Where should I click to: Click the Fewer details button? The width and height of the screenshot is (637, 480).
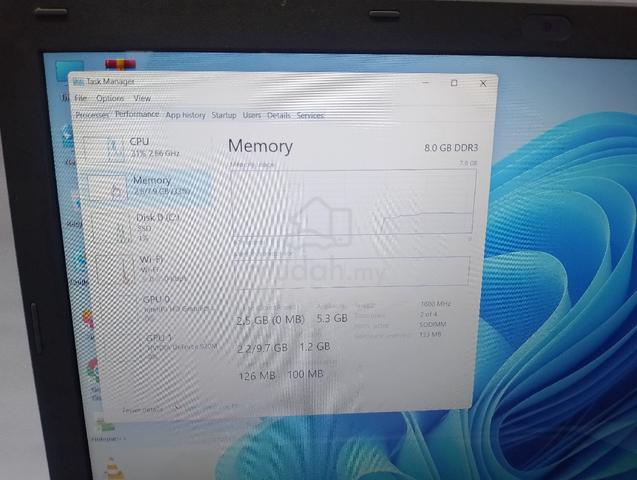pos(143,410)
